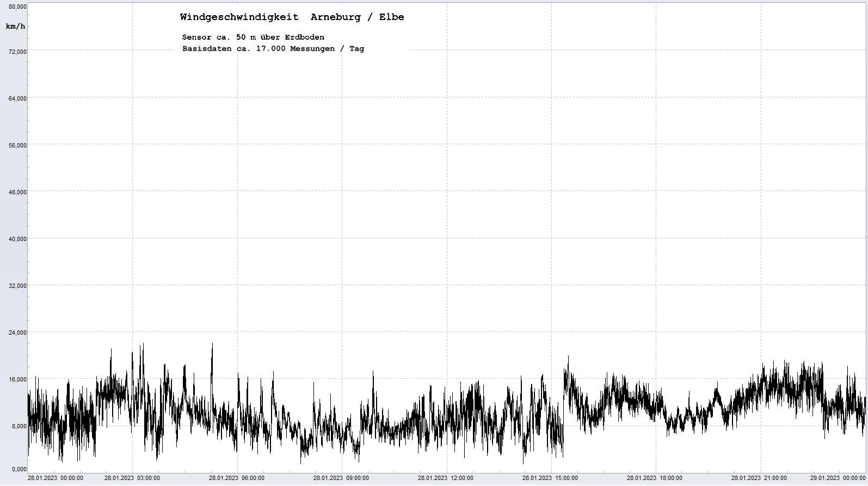Pick the 28.01.2023 06:00:00 x-axis label
This screenshot has height=486, width=868.
pyautogui.click(x=237, y=478)
